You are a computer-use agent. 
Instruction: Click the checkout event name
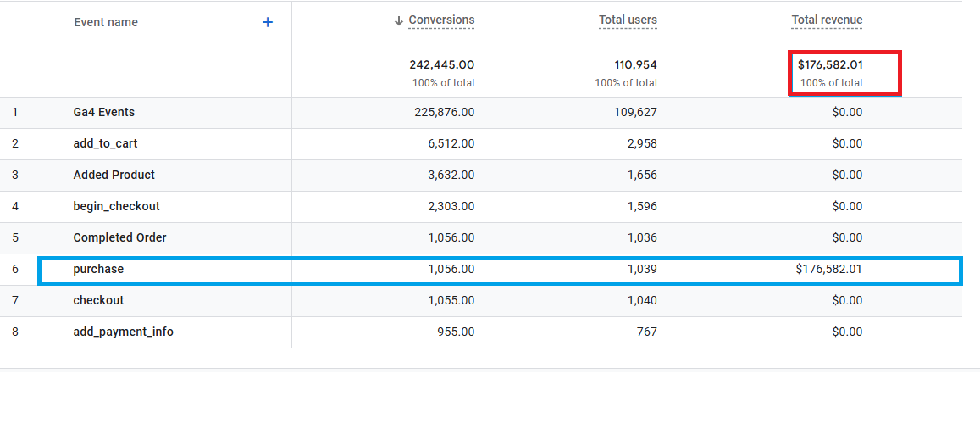[98, 300]
